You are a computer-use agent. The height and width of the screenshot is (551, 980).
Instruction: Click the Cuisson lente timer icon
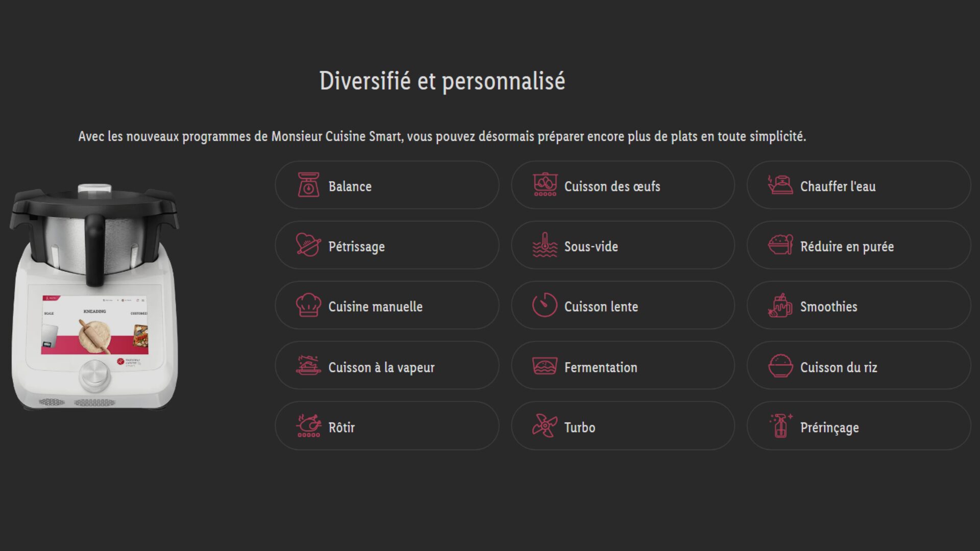545,305
